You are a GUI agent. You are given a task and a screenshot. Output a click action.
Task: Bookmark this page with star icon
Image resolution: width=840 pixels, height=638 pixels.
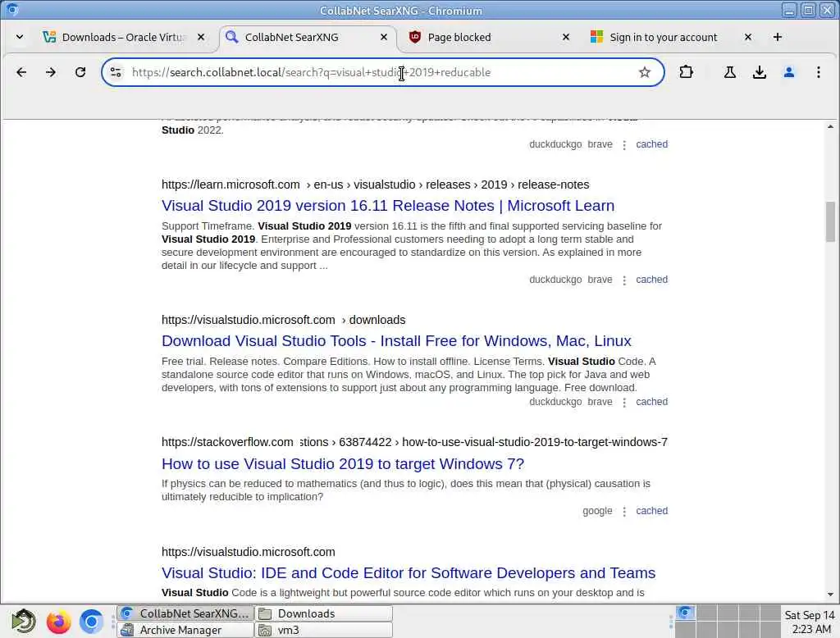tap(645, 72)
